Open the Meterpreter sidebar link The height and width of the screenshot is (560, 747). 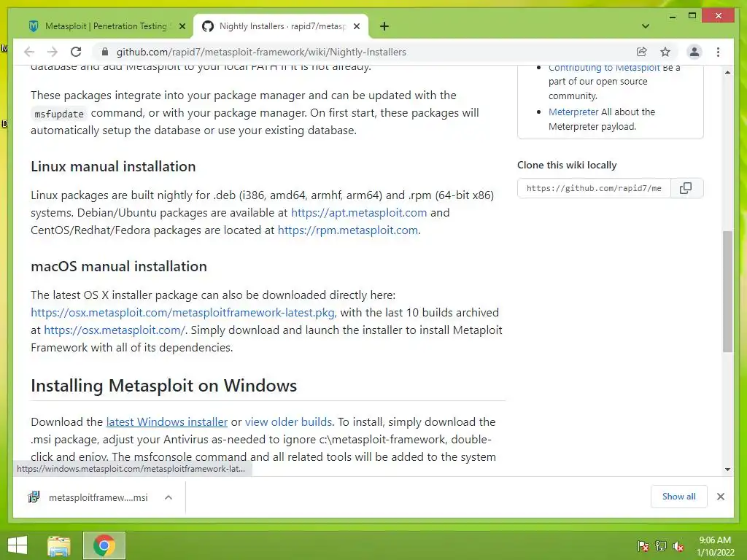pyautogui.click(x=573, y=112)
